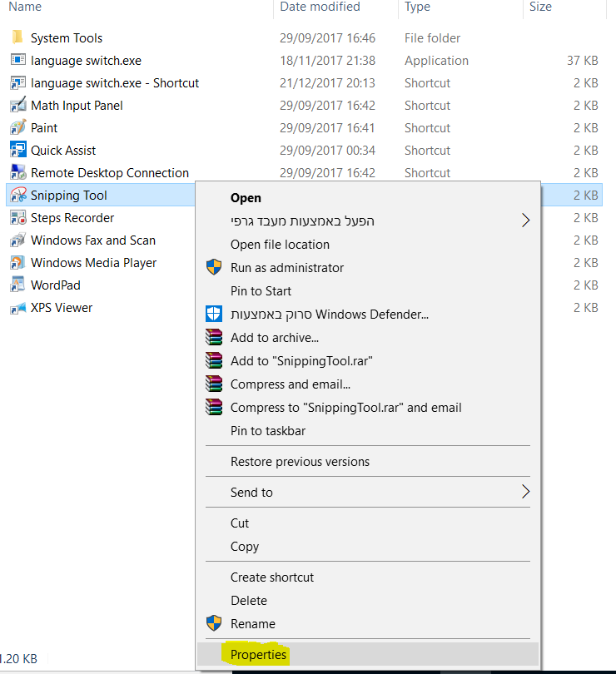
Task: Select the language switch.exe - Shortcut icon
Action: tap(17, 82)
